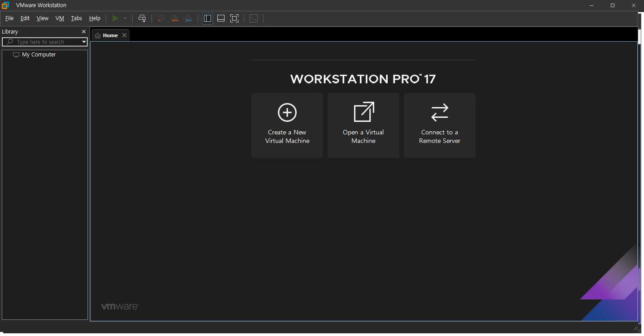Click the revert to snapshot icon
This screenshot has height=336, width=644.
(175, 18)
